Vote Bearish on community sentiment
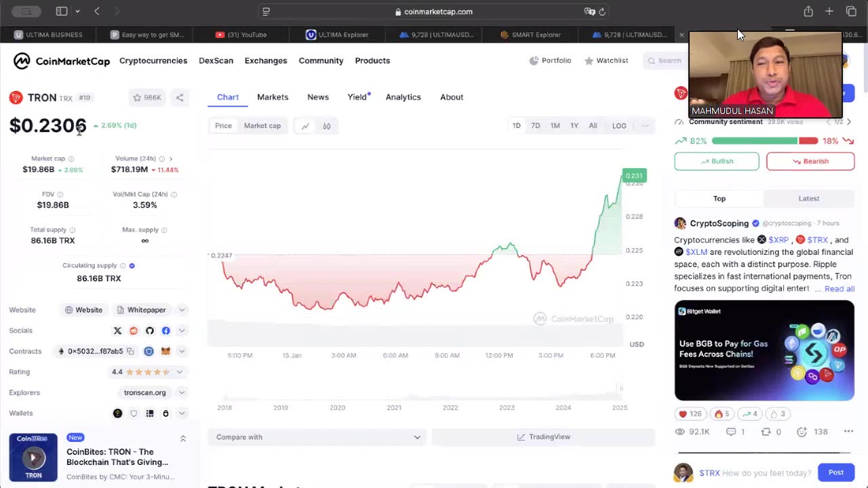868x488 pixels. pos(810,161)
